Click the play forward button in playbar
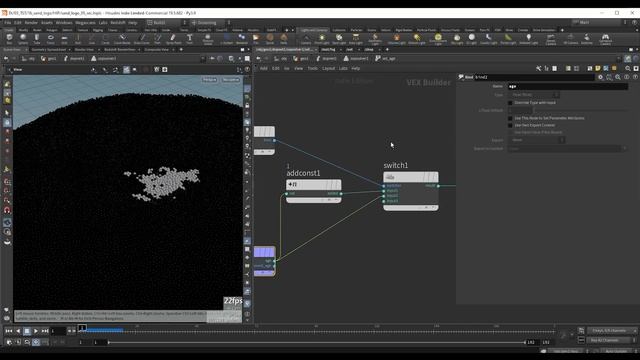This screenshot has height=360, width=640. [36, 331]
